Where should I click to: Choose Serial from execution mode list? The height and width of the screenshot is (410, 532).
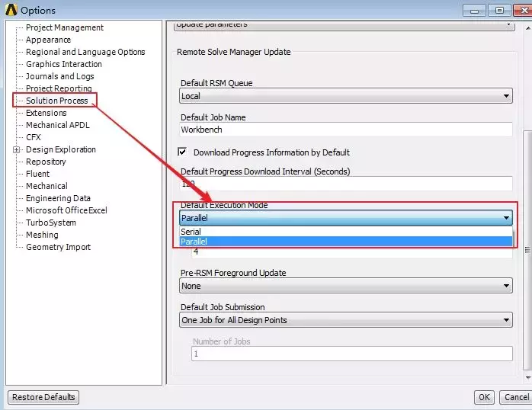(x=346, y=232)
